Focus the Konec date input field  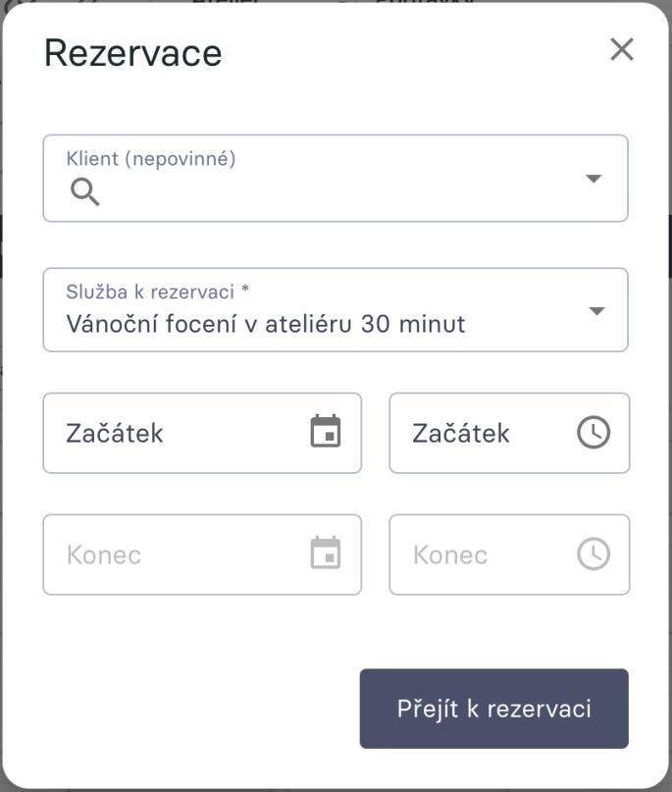click(x=177, y=555)
